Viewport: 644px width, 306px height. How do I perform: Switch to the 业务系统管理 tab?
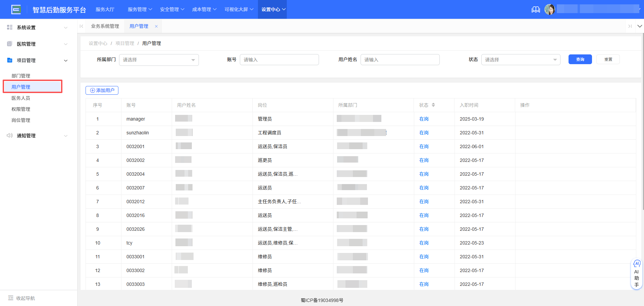click(105, 26)
